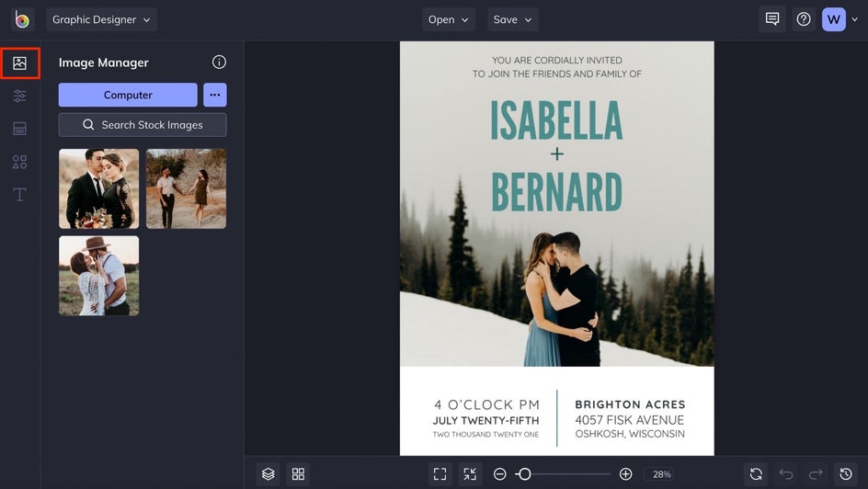Viewport: 868px width, 489px height.
Task: Expand the Graphic Designer dropdown
Action: (101, 19)
